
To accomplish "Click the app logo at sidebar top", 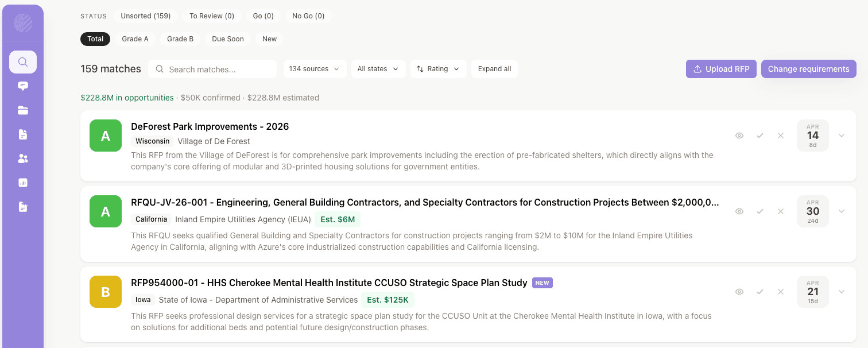I will pos(23,23).
